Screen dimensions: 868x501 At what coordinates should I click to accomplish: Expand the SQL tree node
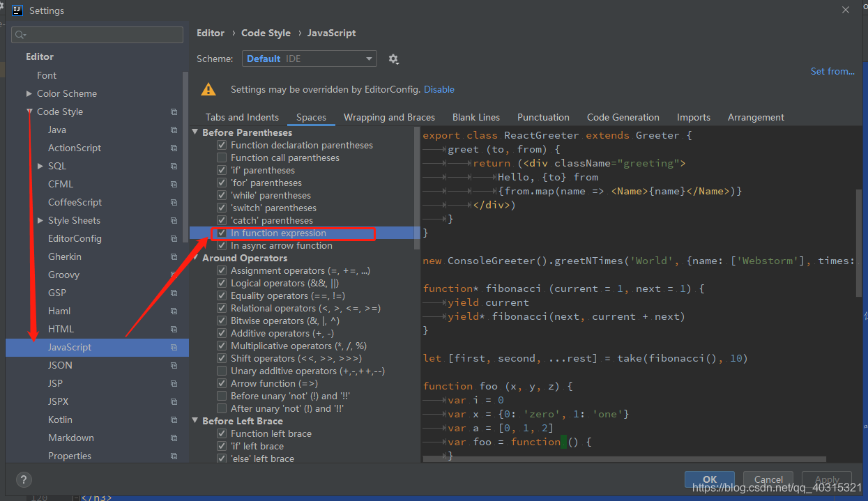[x=40, y=166]
